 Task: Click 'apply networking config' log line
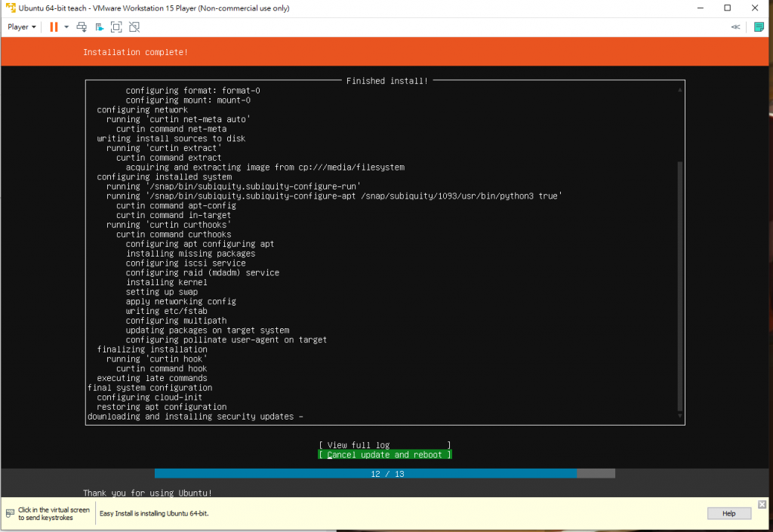click(181, 302)
